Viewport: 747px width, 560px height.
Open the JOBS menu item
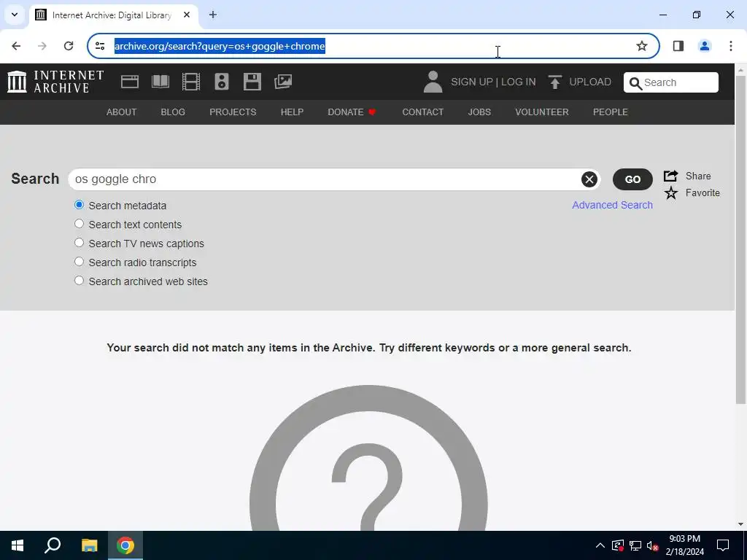479,112
